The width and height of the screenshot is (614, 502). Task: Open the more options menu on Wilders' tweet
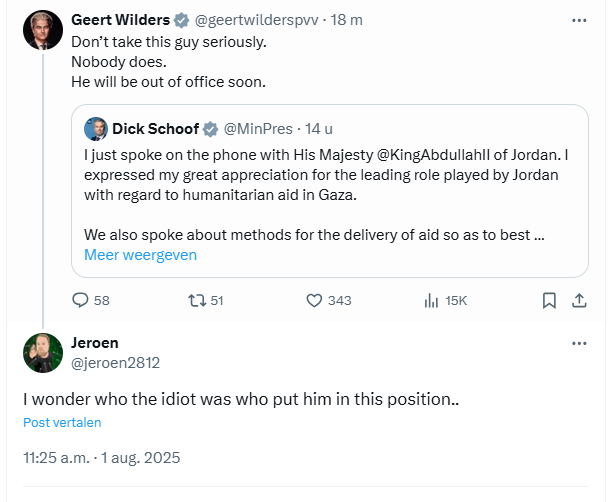pos(578,19)
